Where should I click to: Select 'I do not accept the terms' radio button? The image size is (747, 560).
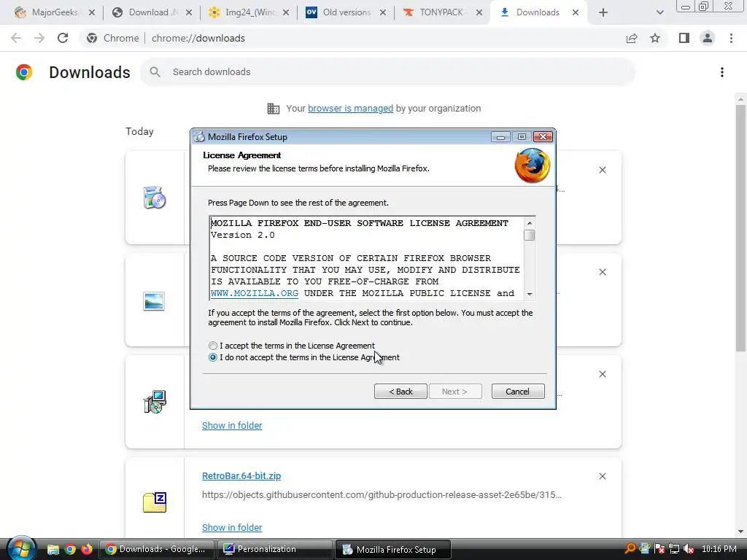coord(213,357)
